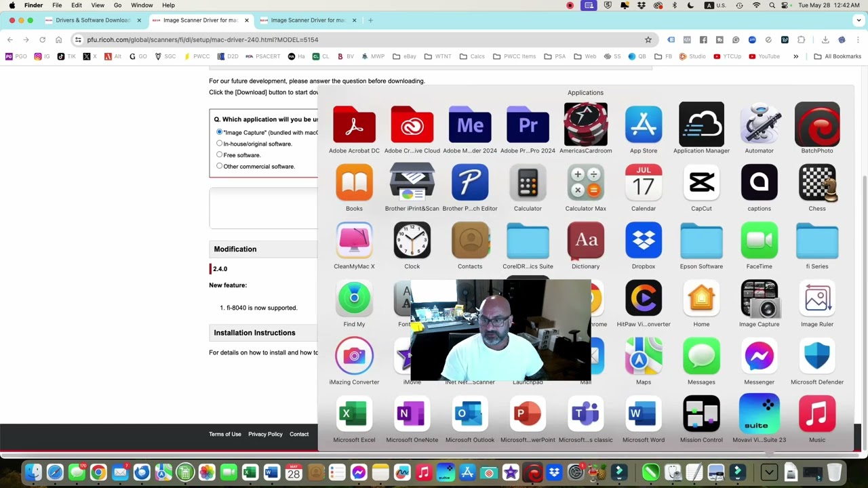This screenshot has height=488, width=868.
Task: Open Microsoft Outlook
Action: [470, 414]
